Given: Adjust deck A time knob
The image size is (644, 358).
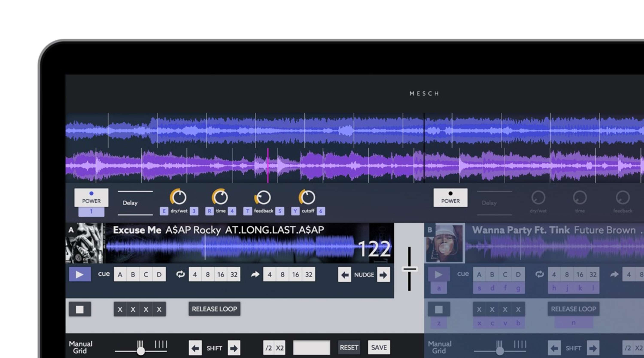Looking at the screenshot, I should click(x=220, y=197).
